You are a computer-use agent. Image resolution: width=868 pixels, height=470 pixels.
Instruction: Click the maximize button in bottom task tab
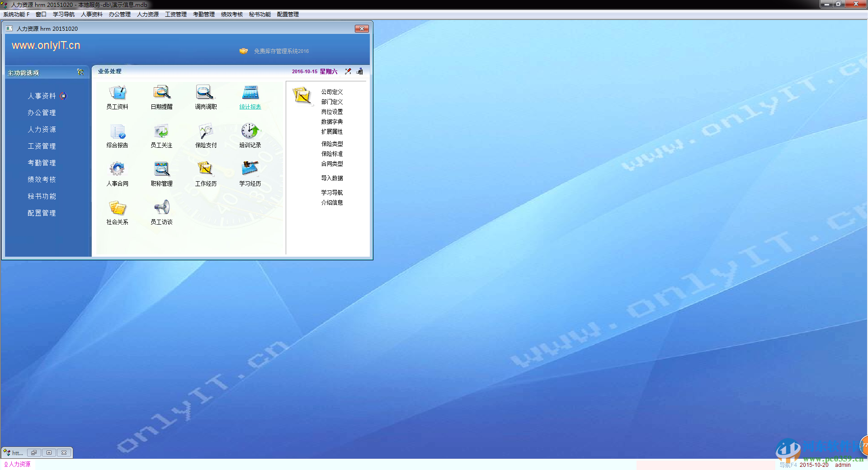click(49, 452)
